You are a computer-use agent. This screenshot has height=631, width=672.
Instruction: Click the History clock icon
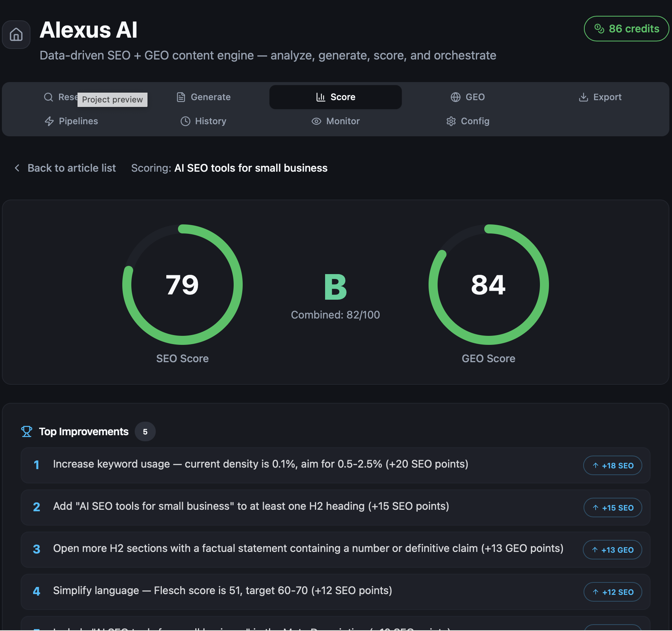pos(185,121)
